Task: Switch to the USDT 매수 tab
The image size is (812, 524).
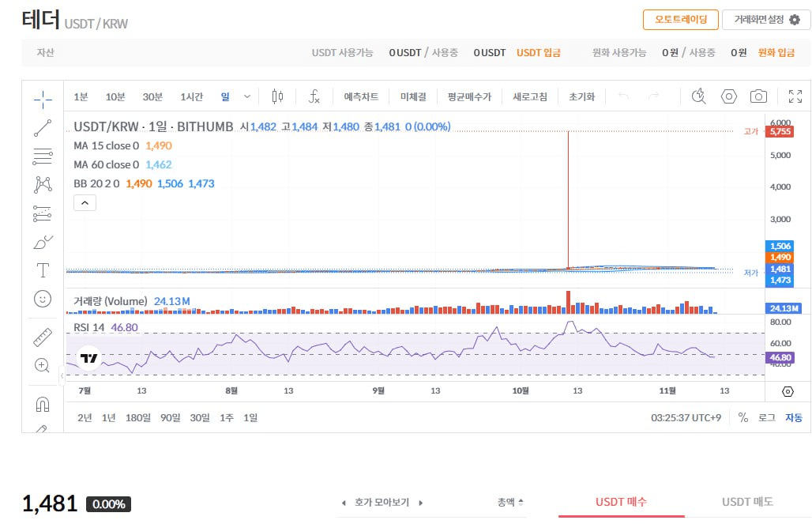Action: 621,502
